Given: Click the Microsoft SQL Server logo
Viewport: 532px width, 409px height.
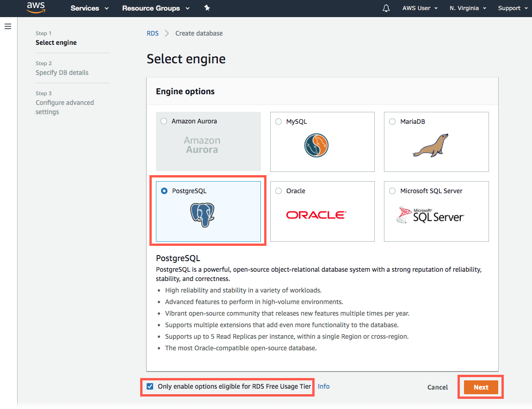Looking at the screenshot, I should coord(430,215).
